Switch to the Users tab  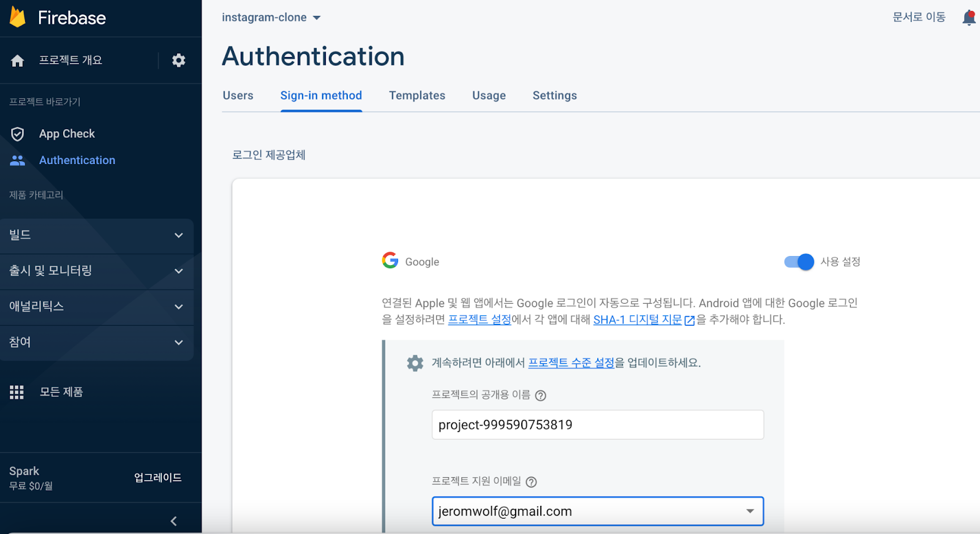[x=238, y=96]
